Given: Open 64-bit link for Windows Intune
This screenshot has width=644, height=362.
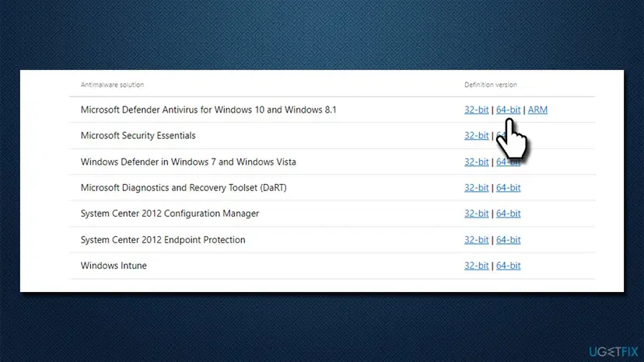Looking at the screenshot, I should pos(508,266).
